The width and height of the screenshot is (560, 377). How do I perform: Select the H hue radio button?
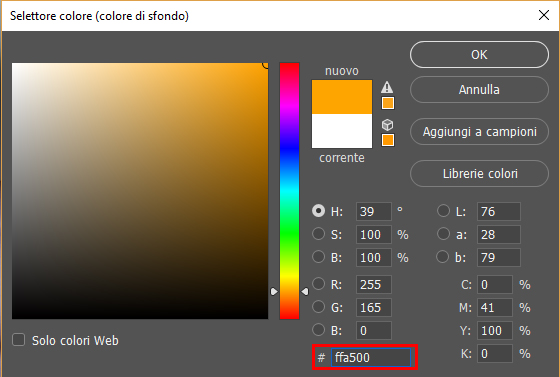pyautogui.click(x=319, y=211)
